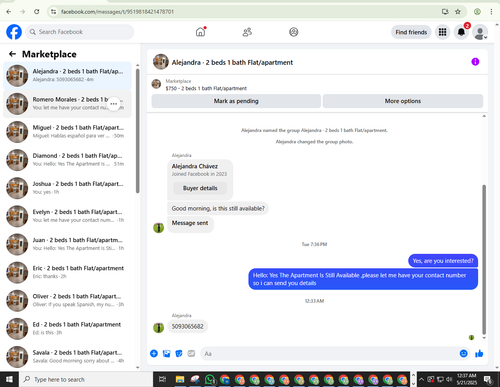Image resolution: width=500 pixels, height=387 pixels.
Task: Go back in the browser
Action: pyautogui.click(x=9, y=12)
